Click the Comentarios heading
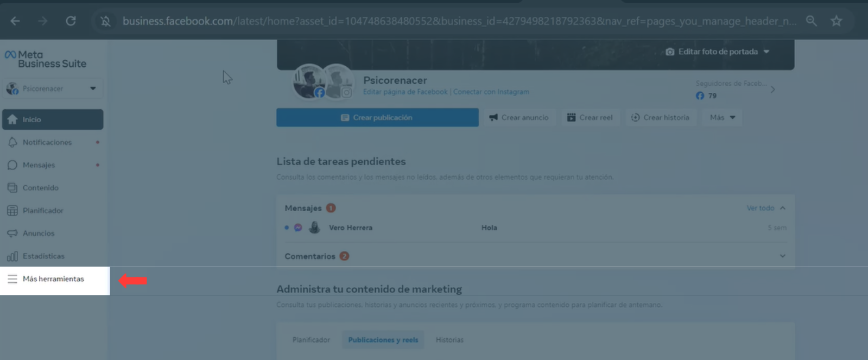This screenshot has height=360, width=868. [310, 256]
